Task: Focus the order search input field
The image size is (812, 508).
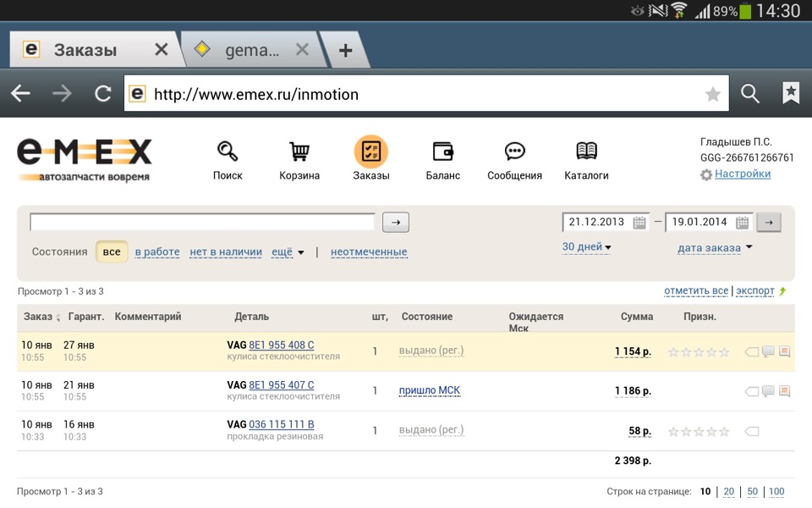Action: 202,223
